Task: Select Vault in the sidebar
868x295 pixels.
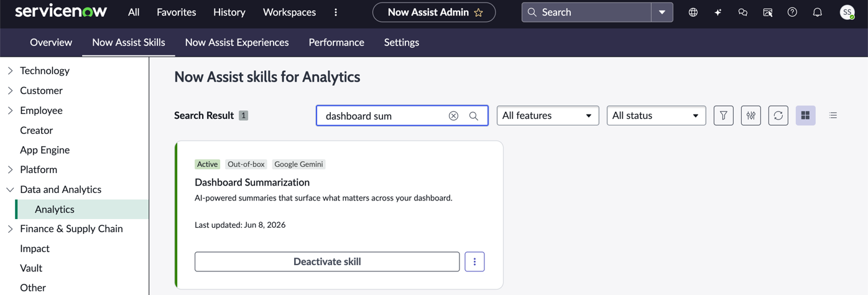Action: (x=31, y=268)
